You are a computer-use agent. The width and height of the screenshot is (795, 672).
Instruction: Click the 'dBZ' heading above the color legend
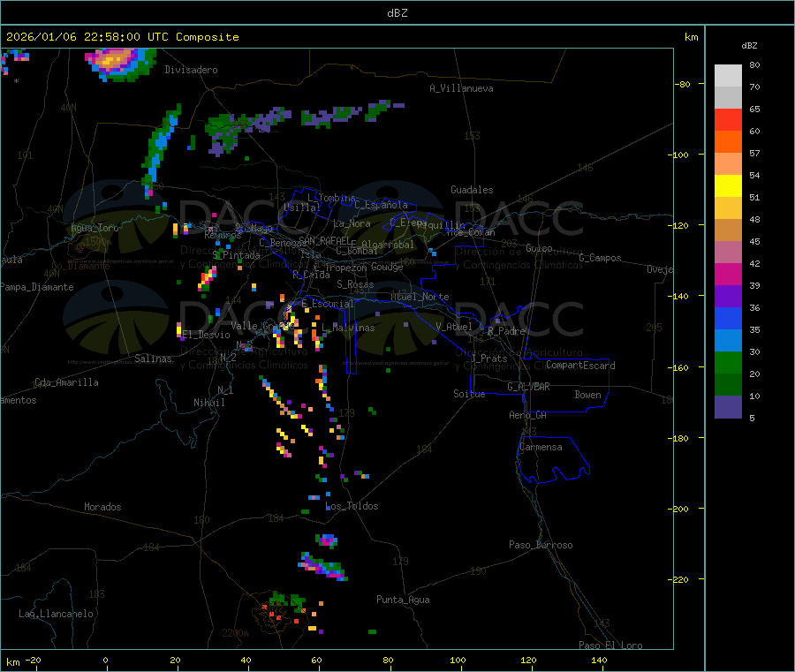(x=749, y=46)
